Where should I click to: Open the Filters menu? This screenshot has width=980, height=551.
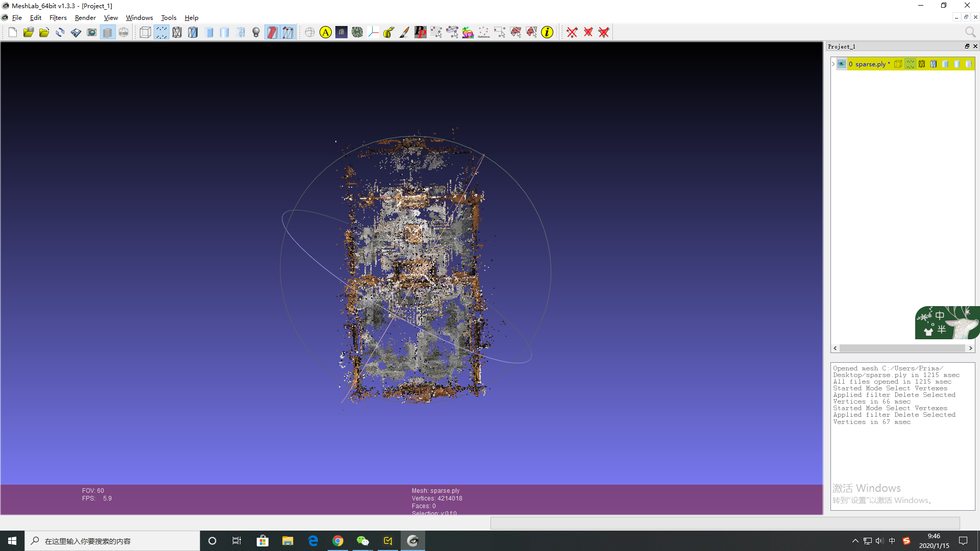58,18
